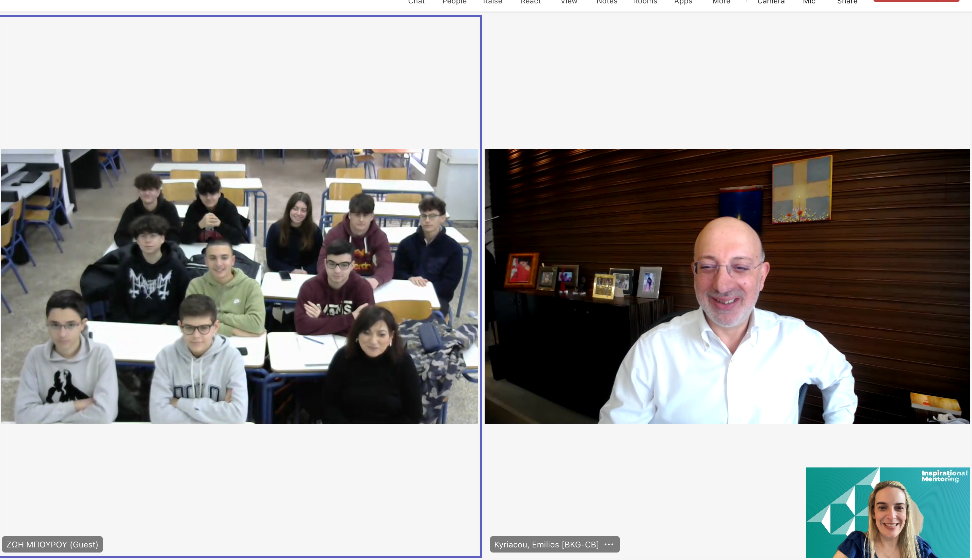Toggle the Camera on or off

tap(771, 2)
